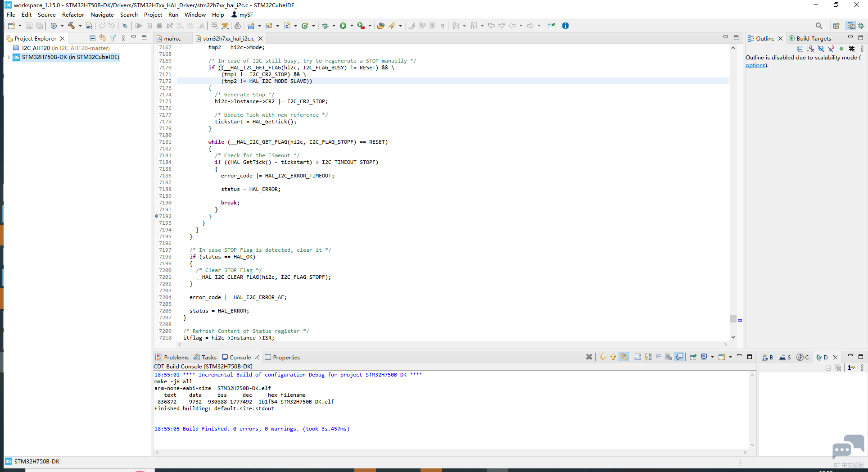Click the blue information icon in toolbar
The width and height of the screenshot is (868, 472).
tap(565, 26)
